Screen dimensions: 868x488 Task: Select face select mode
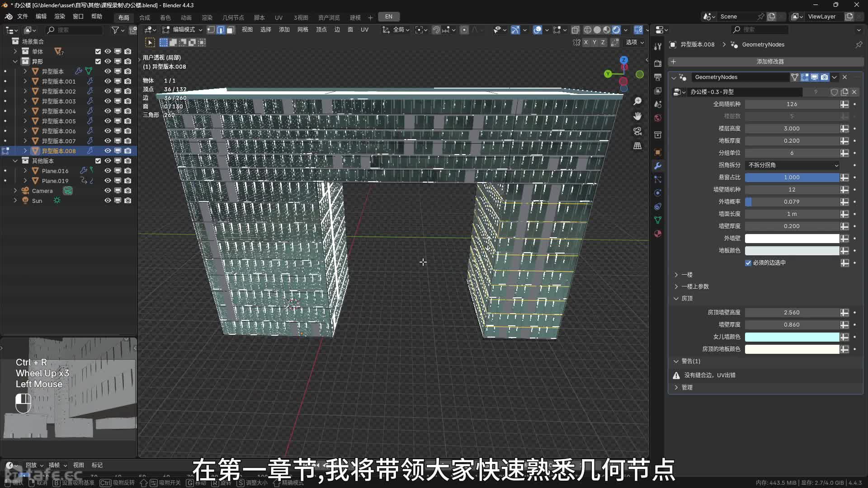point(230,30)
